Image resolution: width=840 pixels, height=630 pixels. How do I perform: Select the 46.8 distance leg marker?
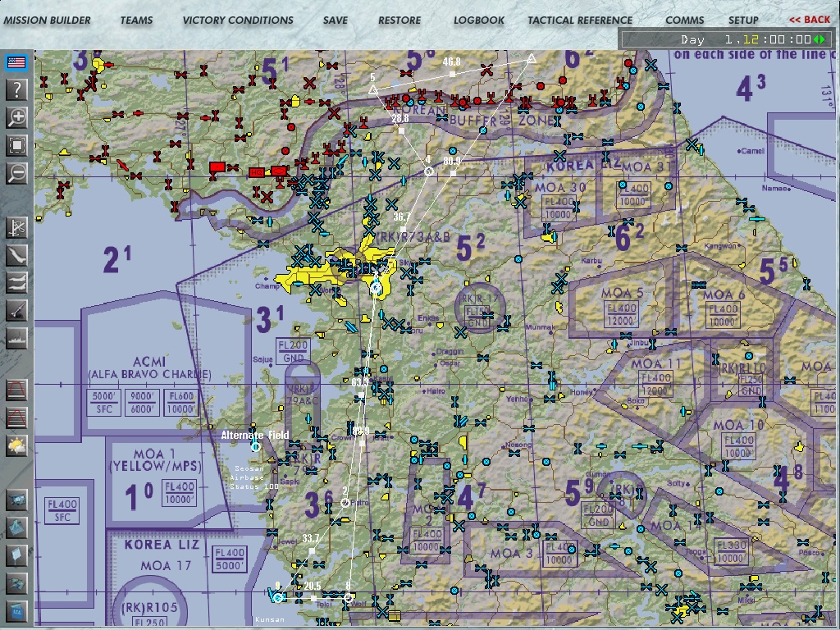click(452, 74)
